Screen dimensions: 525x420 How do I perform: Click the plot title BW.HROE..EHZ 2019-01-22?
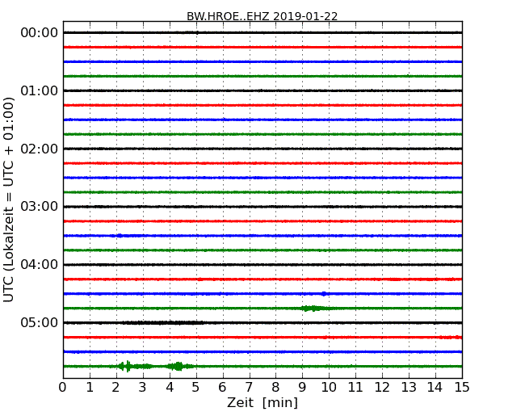coord(262,16)
